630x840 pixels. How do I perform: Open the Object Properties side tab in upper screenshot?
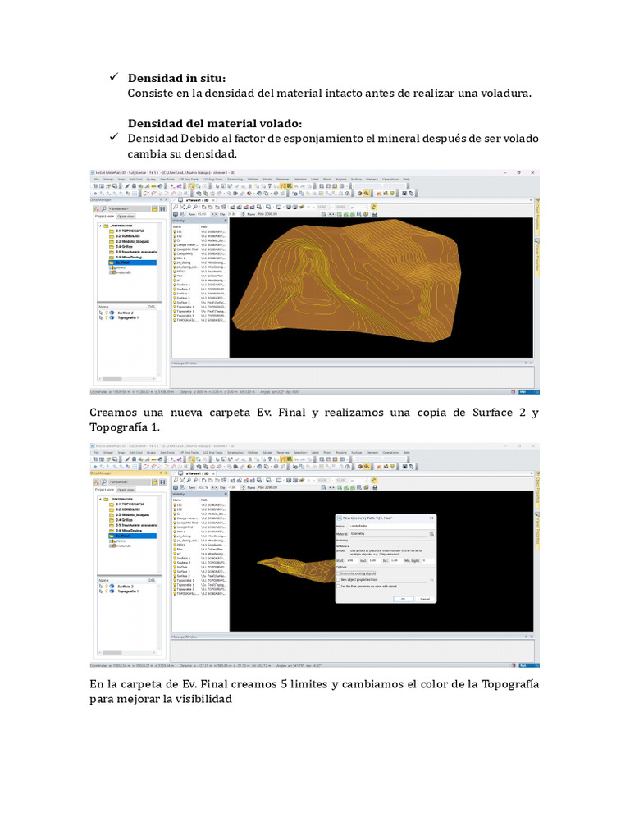tap(537, 218)
